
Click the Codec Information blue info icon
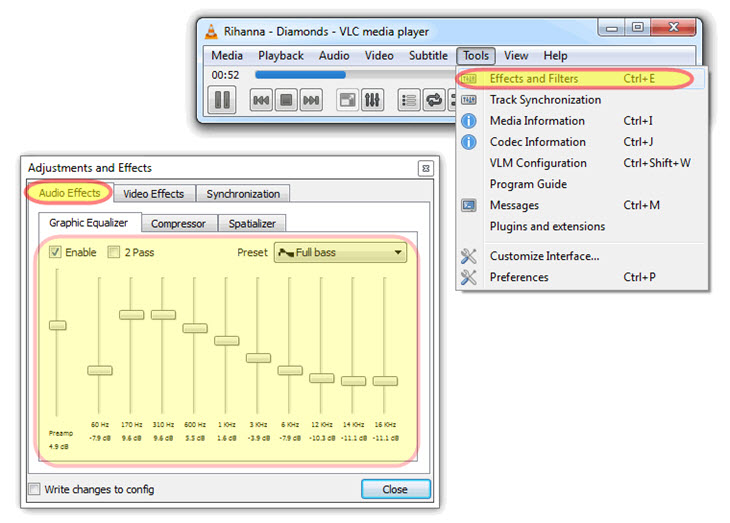(x=468, y=142)
